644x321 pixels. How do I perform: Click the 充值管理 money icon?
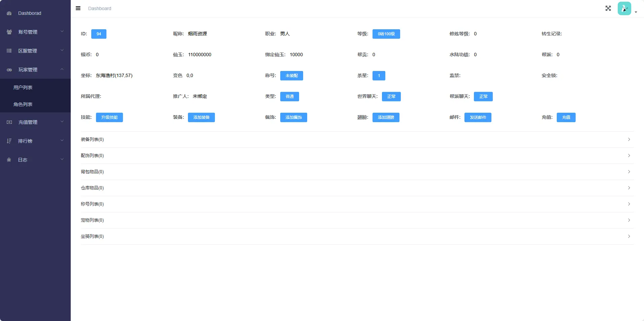(x=9, y=122)
